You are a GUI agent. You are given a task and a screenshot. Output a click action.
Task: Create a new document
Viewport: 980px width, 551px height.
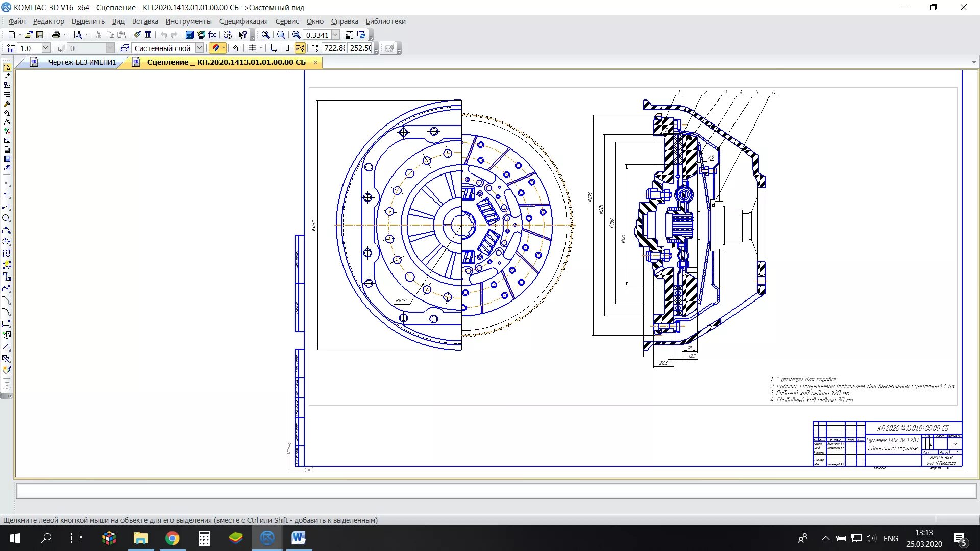tap(12, 35)
